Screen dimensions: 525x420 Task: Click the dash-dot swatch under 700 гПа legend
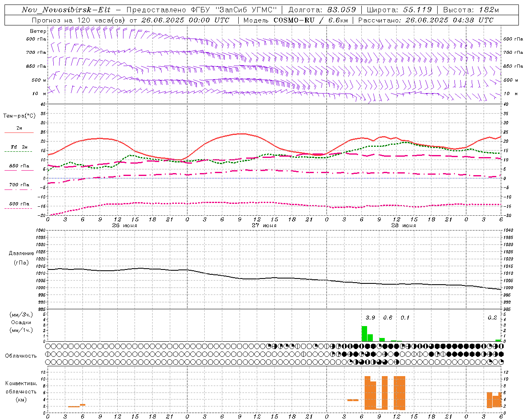tap(18, 189)
